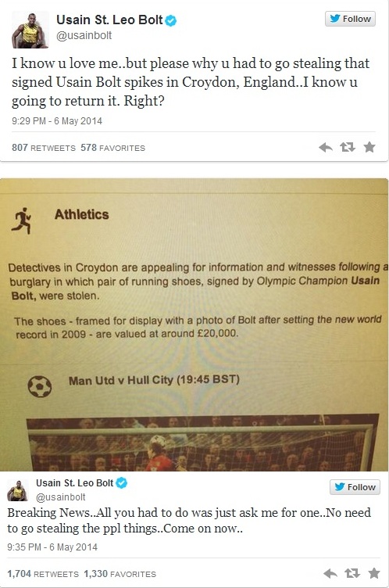Favorite the Breaking News tweet star
Screen dimensions: 389x588
click(374, 573)
